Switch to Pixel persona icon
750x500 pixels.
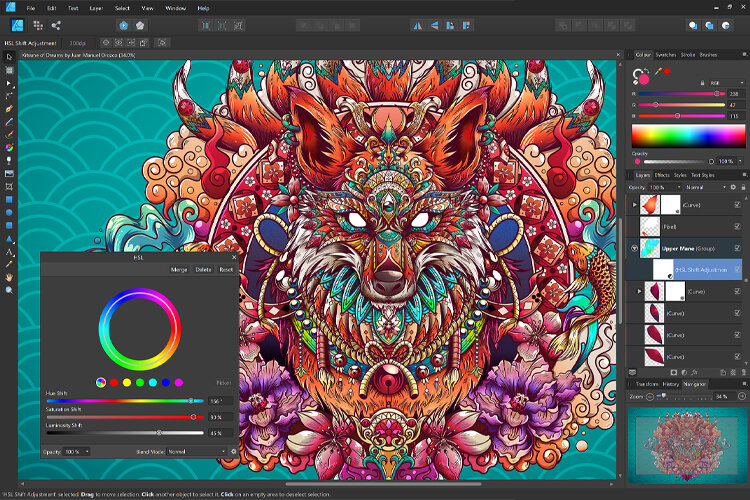point(38,25)
